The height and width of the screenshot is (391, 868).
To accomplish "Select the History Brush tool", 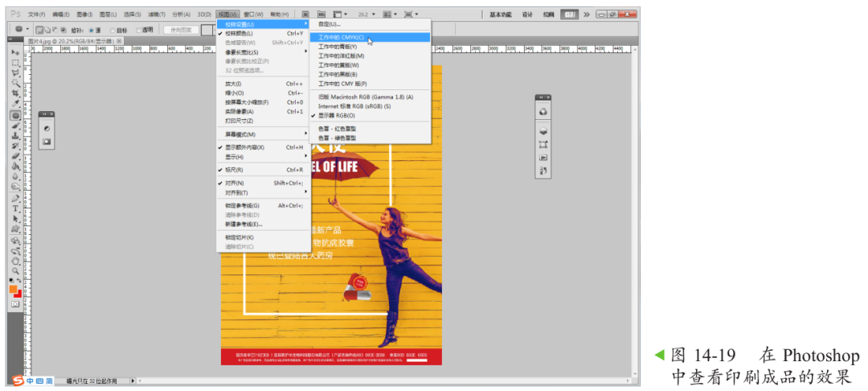I will pos(15,146).
